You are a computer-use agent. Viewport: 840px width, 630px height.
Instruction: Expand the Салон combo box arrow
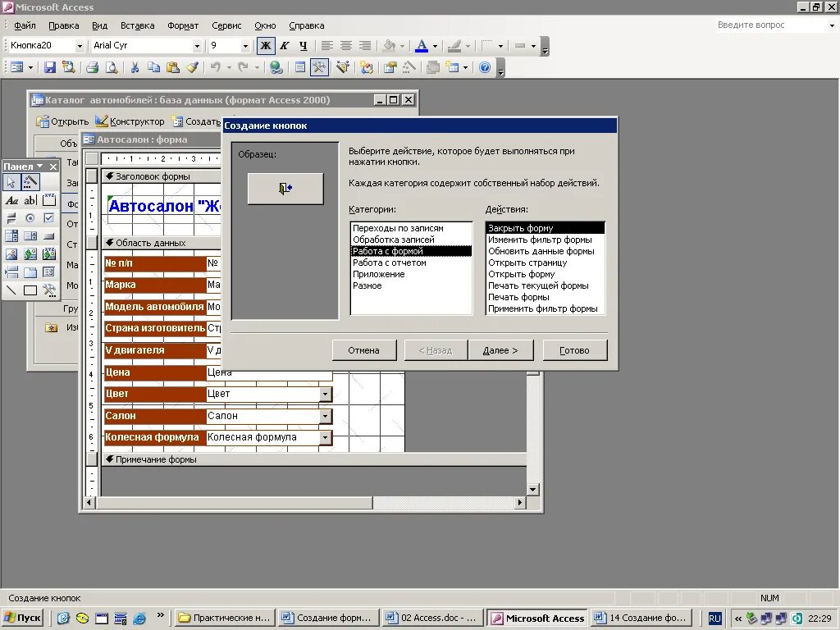tap(325, 416)
